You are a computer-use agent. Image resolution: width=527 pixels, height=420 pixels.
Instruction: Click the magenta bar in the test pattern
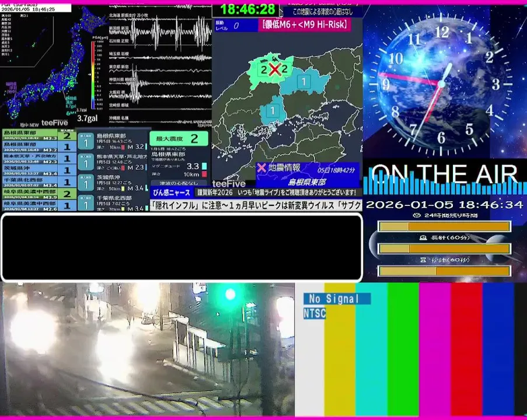click(435, 349)
